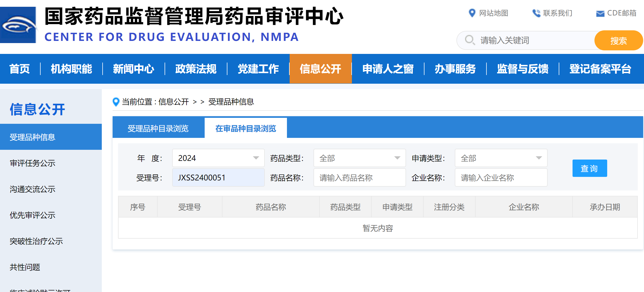
Task: Click the blue 查询 button
Action: [x=590, y=168]
